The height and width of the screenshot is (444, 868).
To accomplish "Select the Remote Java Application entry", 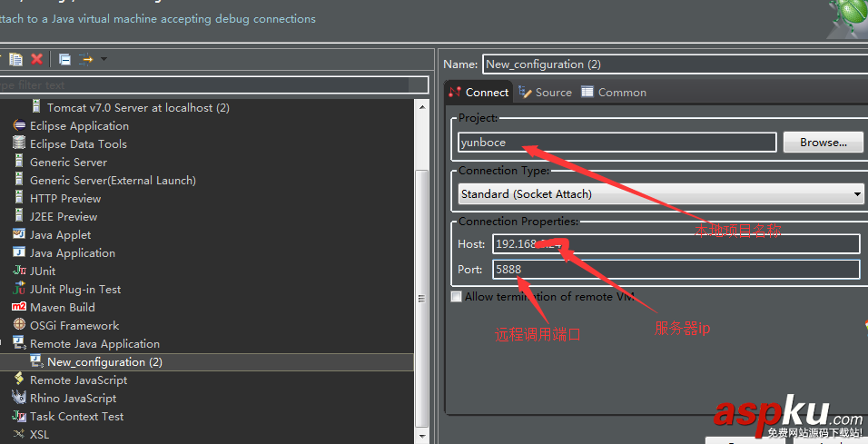I will click(x=94, y=344).
